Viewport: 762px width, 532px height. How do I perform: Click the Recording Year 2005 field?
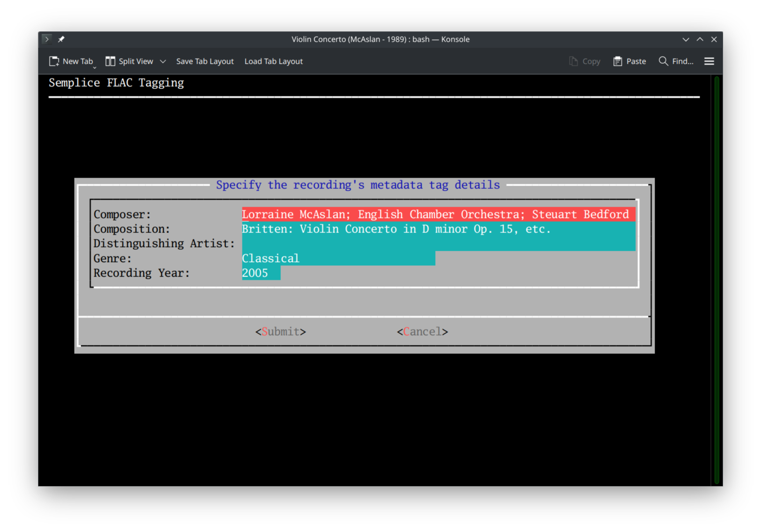[261, 273]
